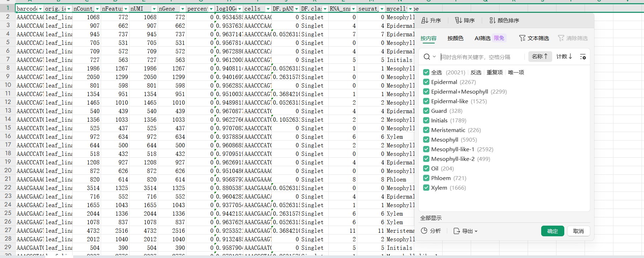Sort ascending with 升序 icon
Image resolution: width=644 pixels, height=258 pixels.
click(431, 21)
